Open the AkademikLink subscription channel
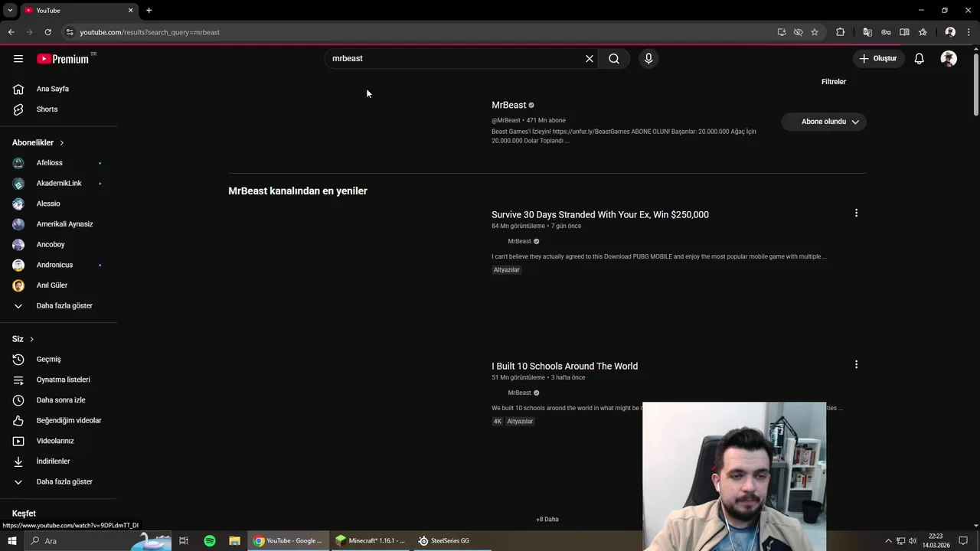Viewport: 980px width, 551px height. 58,184
